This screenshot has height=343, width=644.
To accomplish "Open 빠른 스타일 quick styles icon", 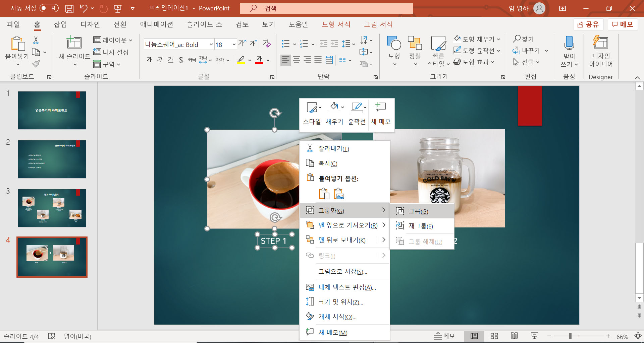I will pos(438,44).
